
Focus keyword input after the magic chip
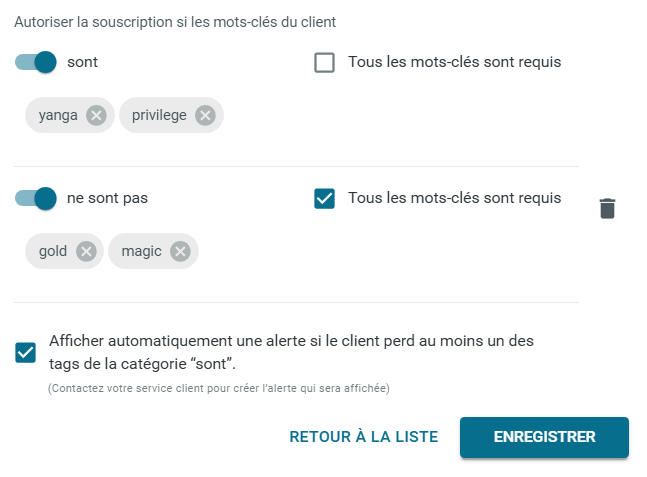(x=388, y=251)
